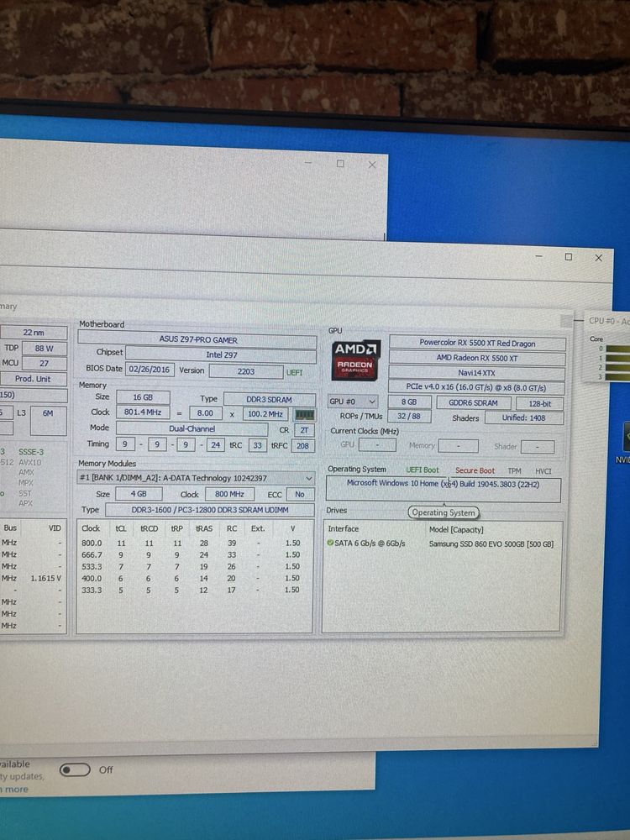Click the tRFC value 208
This screenshot has height=840, width=630.
pyautogui.click(x=302, y=445)
